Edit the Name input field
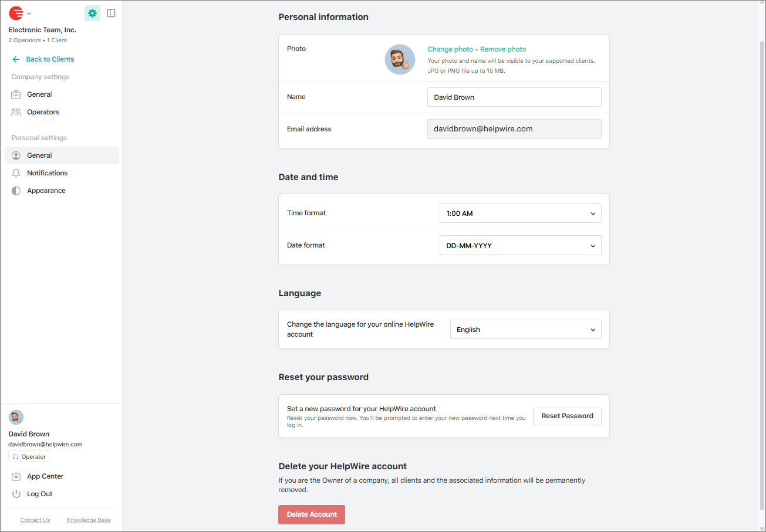Screen dimensions: 766x532 click(514, 97)
